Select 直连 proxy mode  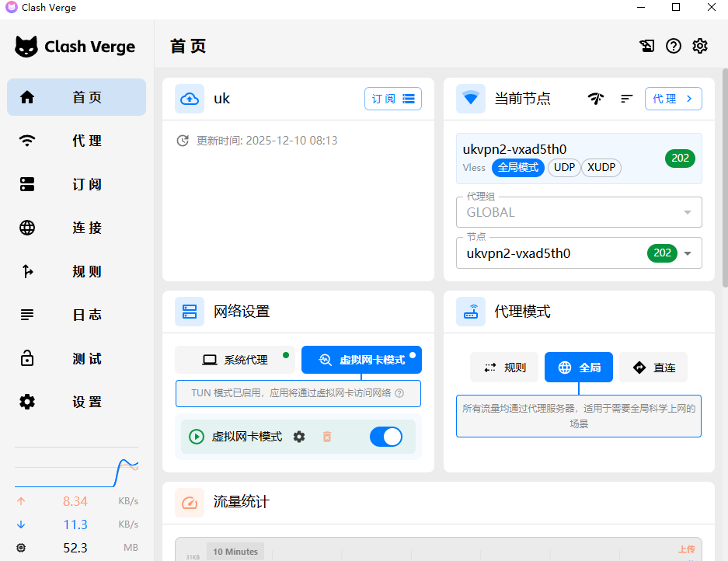(x=653, y=368)
